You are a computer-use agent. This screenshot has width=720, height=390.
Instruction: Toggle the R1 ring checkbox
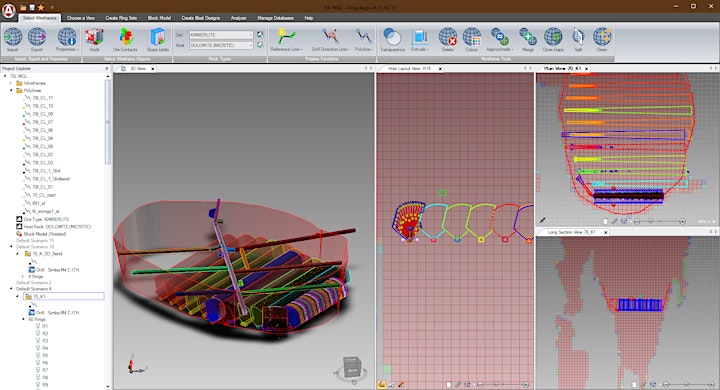point(39,326)
